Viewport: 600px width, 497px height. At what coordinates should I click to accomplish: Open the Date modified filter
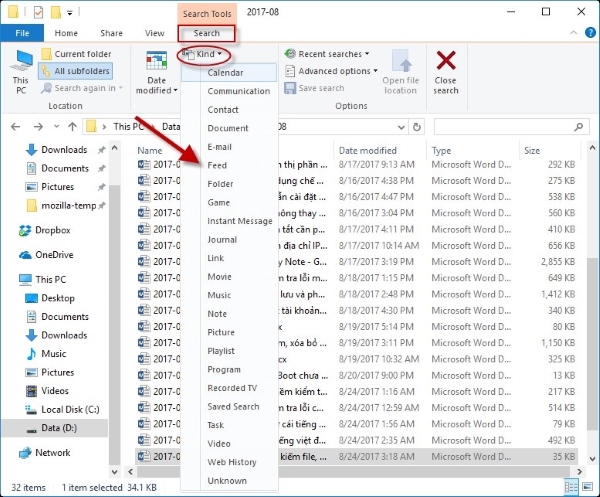point(156,72)
